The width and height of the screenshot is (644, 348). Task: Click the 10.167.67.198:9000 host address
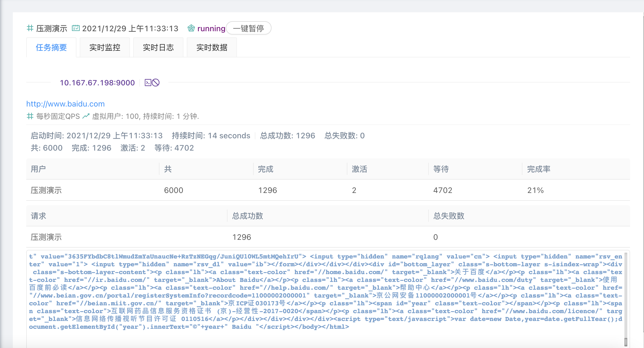(x=97, y=83)
